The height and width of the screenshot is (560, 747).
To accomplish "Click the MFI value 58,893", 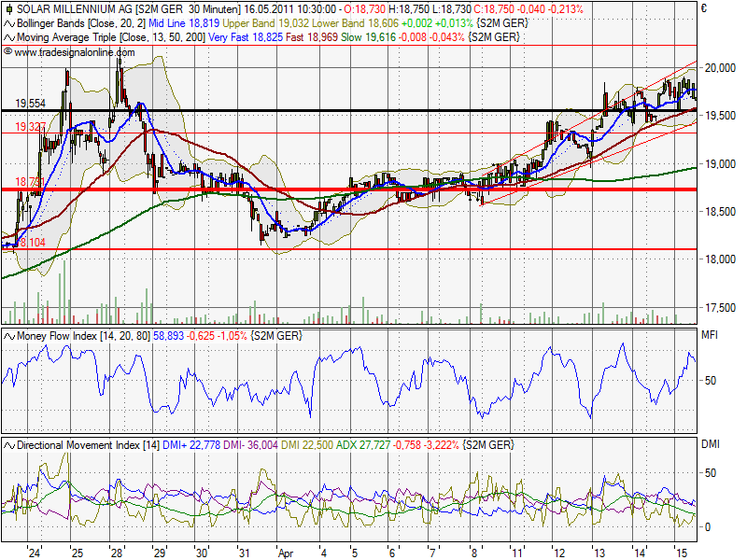I will [x=168, y=336].
